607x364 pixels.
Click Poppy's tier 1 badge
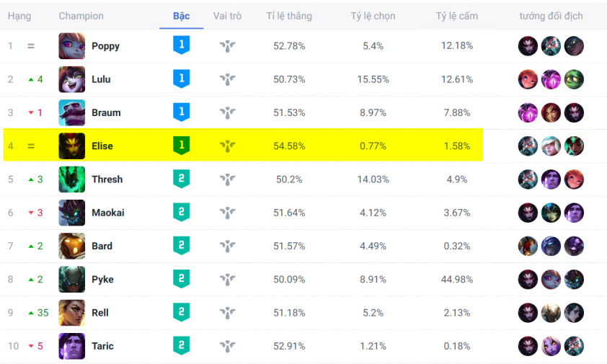tap(181, 45)
